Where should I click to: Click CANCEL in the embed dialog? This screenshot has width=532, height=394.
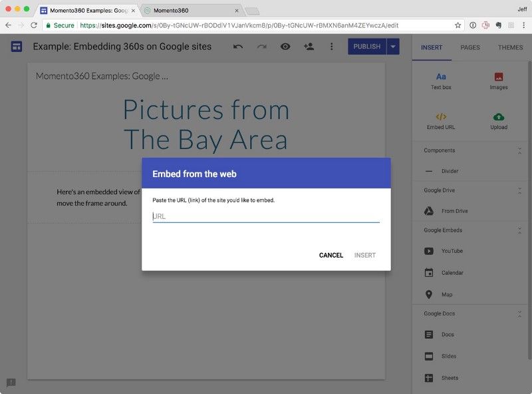click(x=331, y=255)
